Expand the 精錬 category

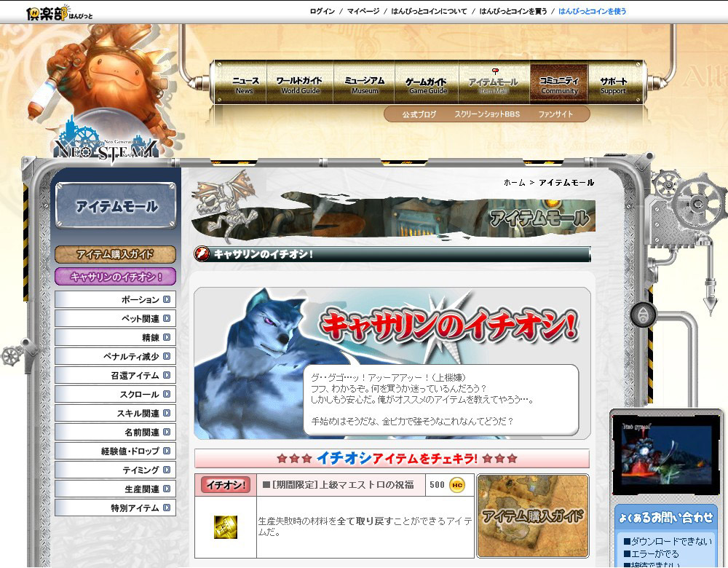pyautogui.click(x=115, y=337)
